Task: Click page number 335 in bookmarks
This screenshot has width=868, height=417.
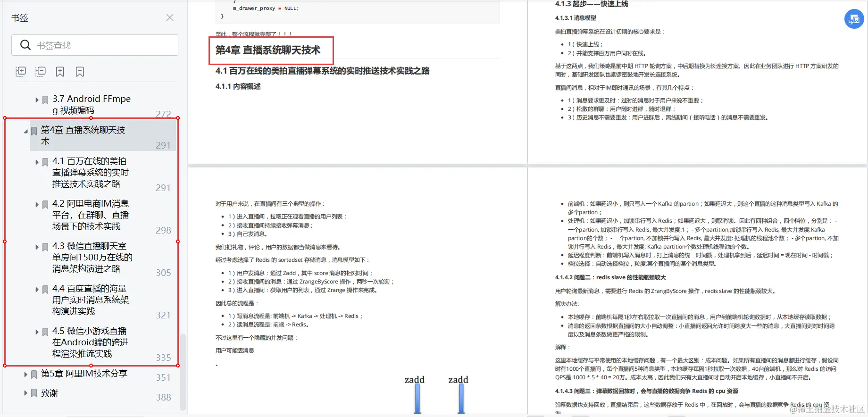Action: pyautogui.click(x=163, y=358)
